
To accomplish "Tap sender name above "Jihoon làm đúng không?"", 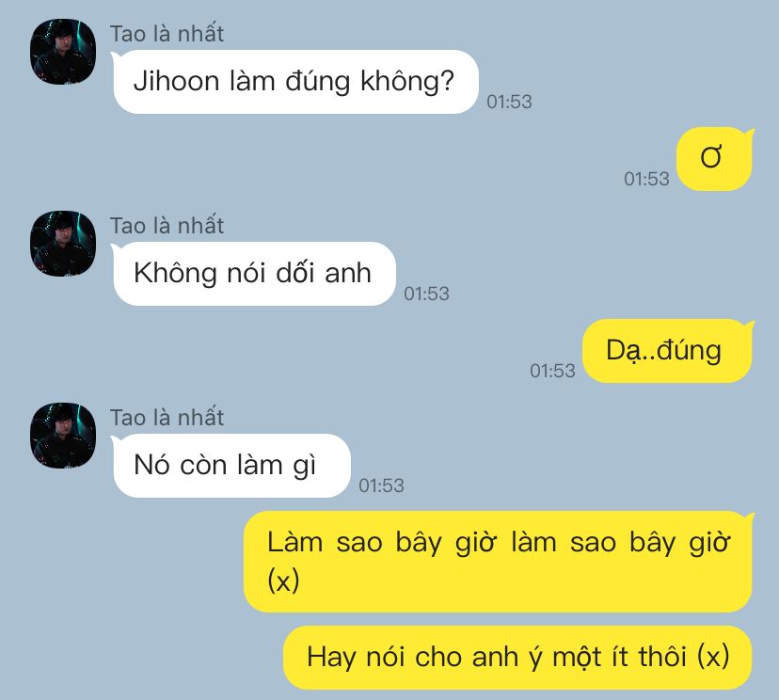I will 167,34.
